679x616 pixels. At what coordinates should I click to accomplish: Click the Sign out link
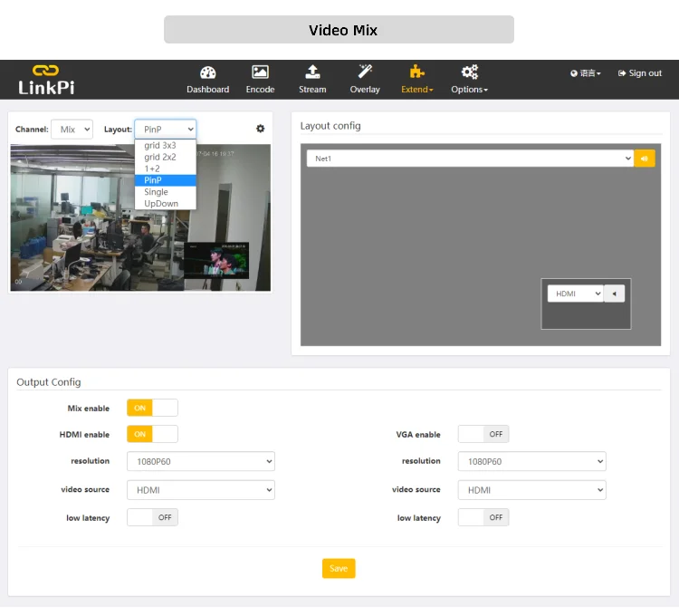(640, 73)
